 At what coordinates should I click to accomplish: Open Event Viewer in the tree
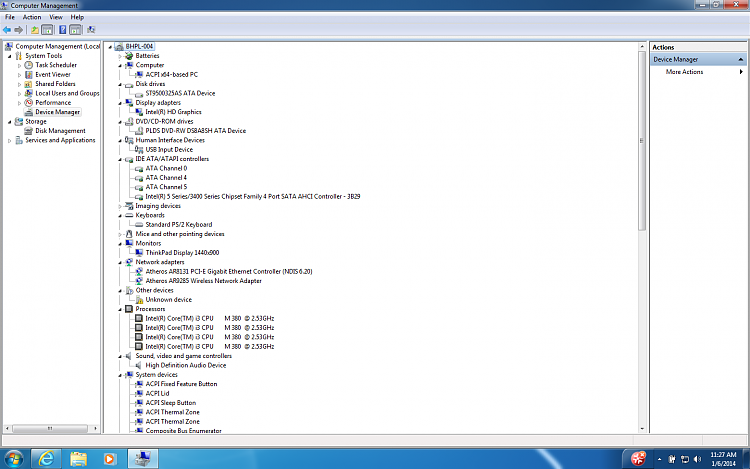pyautogui.click(x=53, y=75)
